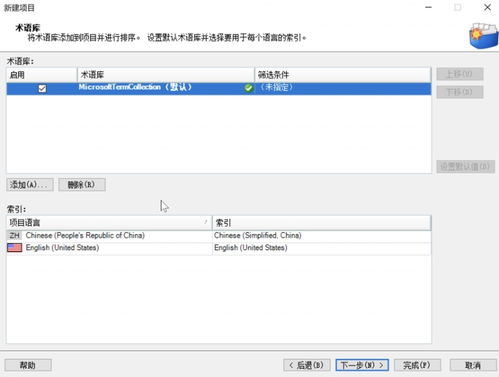This screenshot has height=377, width=499.
Task: Click the 筛选条件 column header
Action: (343, 75)
